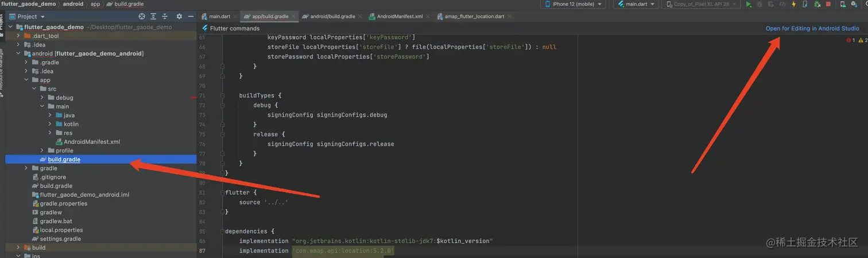
Task: Click Collapse All icon in Project panel
Action: click(165, 17)
